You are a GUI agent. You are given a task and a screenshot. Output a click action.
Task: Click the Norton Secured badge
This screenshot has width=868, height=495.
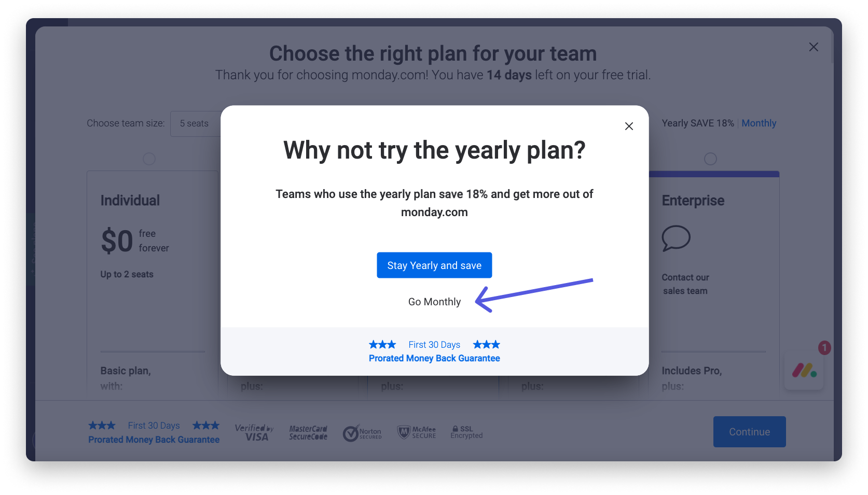[362, 433]
